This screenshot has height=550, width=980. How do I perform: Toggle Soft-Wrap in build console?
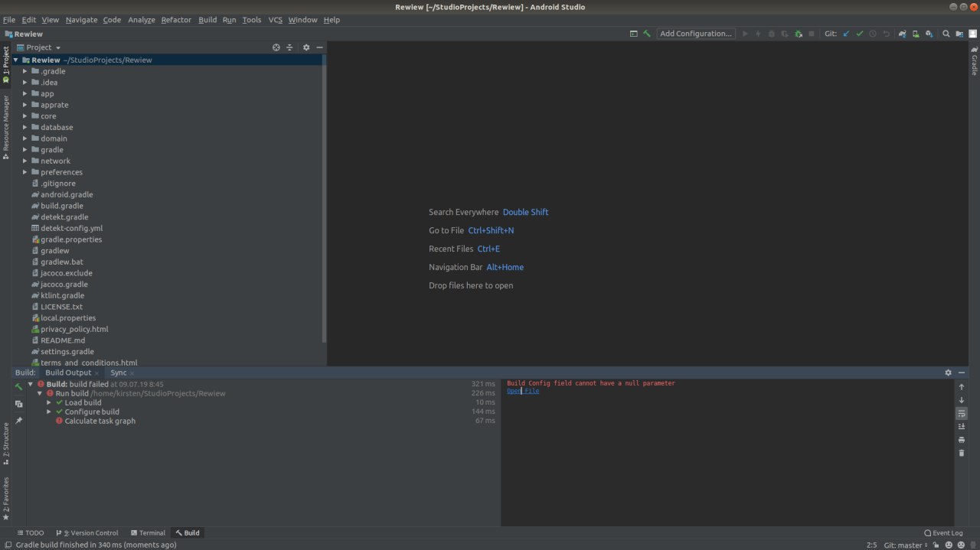[962, 413]
